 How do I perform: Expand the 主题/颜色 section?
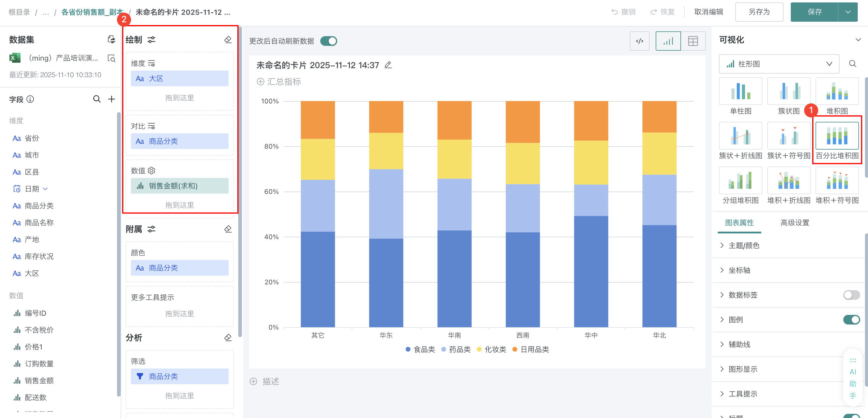tap(744, 245)
